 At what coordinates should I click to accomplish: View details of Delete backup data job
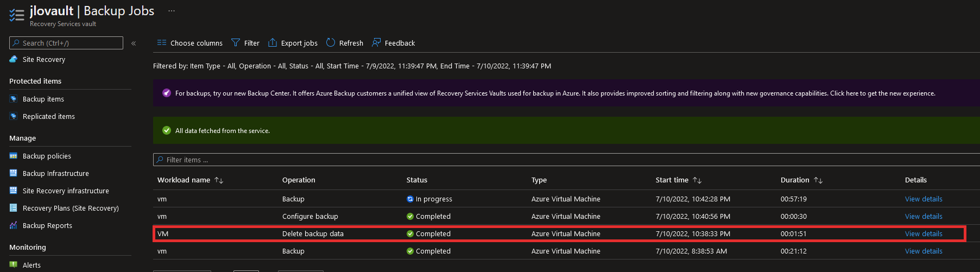pyautogui.click(x=924, y=234)
